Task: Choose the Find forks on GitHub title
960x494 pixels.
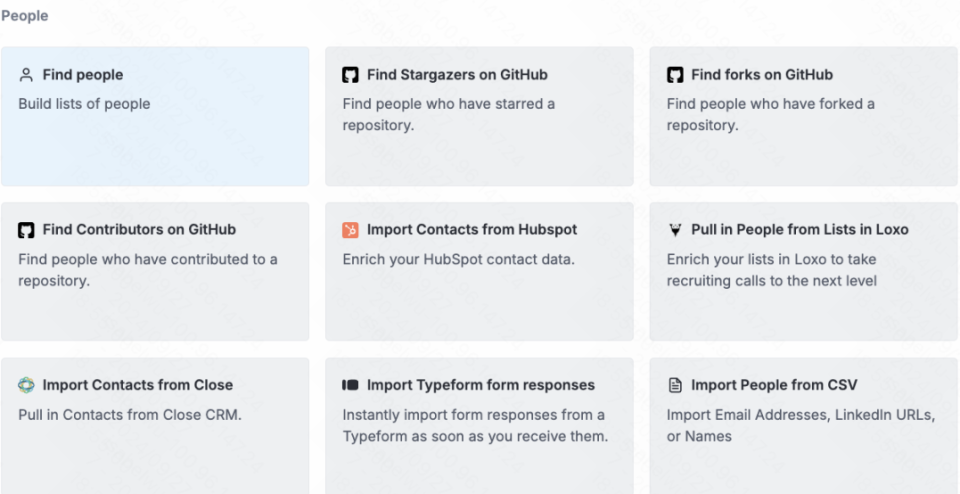Action: pos(762,75)
